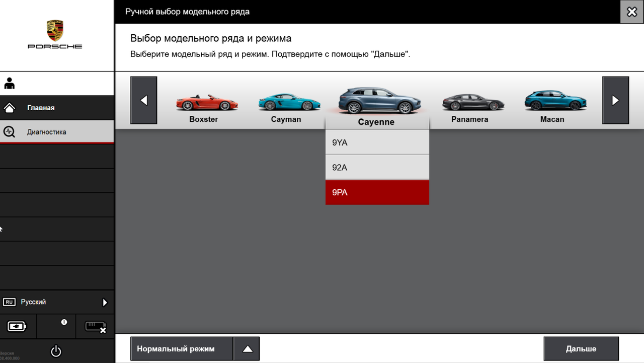Viewport: 644px width, 363px height.
Task: Choose Cayenne type 92A
Action: (x=377, y=167)
